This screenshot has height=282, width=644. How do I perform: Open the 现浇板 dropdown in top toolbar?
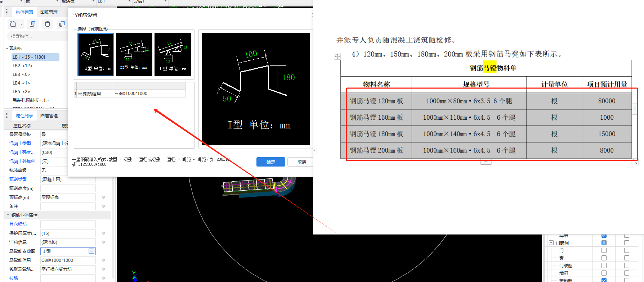94,1
